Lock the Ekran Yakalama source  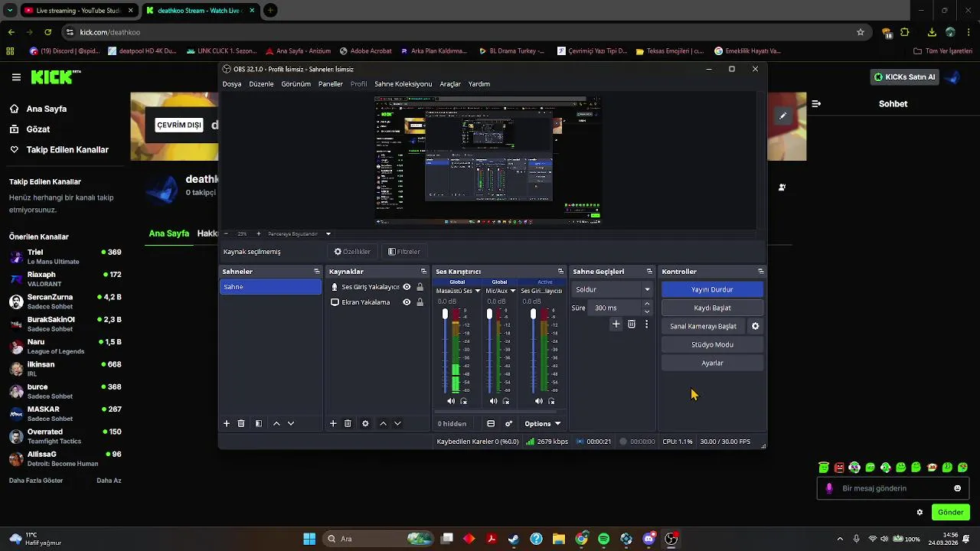tap(420, 302)
